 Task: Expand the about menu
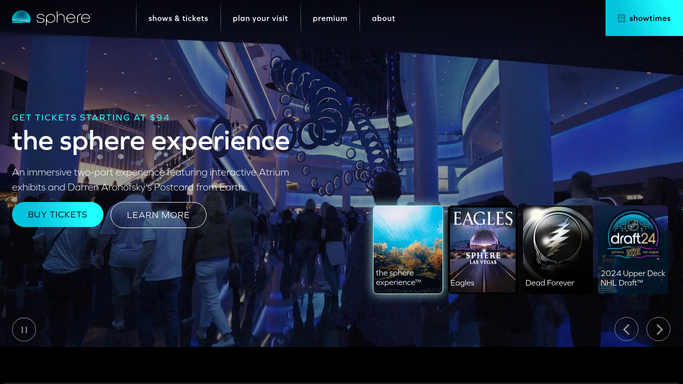(x=383, y=18)
